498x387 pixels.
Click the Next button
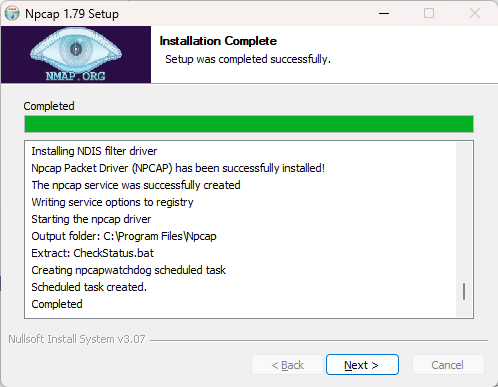click(362, 365)
